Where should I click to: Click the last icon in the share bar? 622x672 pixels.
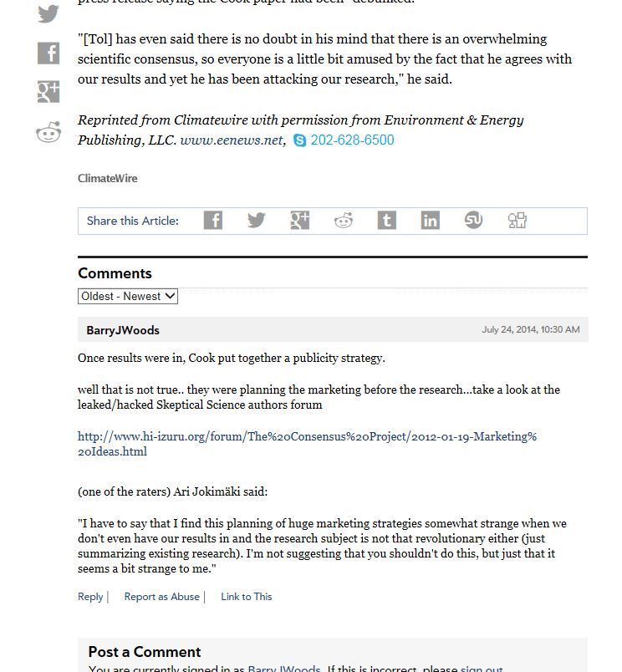click(517, 221)
